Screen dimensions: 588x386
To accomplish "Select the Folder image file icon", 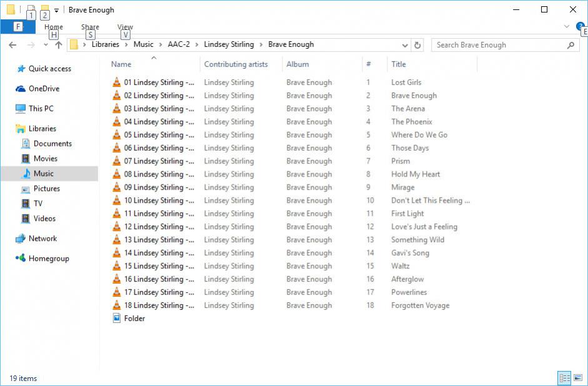I will tap(116, 318).
